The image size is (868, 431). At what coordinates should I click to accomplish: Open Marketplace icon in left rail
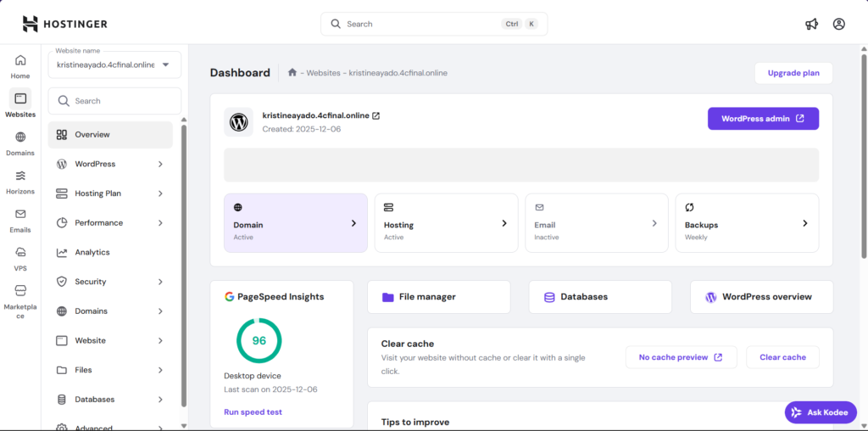click(20, 296)
